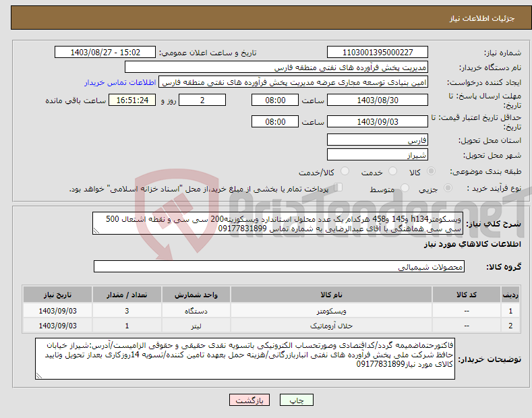The image size is (532, 418).
Task: Click the حلال آروماتیک item name cell
Action: coord(331,326)
